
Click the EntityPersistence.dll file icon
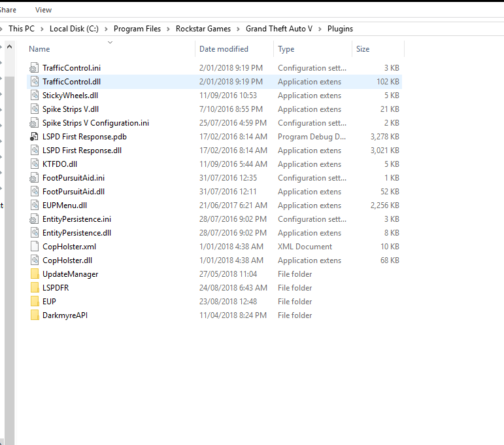[35, 233]
